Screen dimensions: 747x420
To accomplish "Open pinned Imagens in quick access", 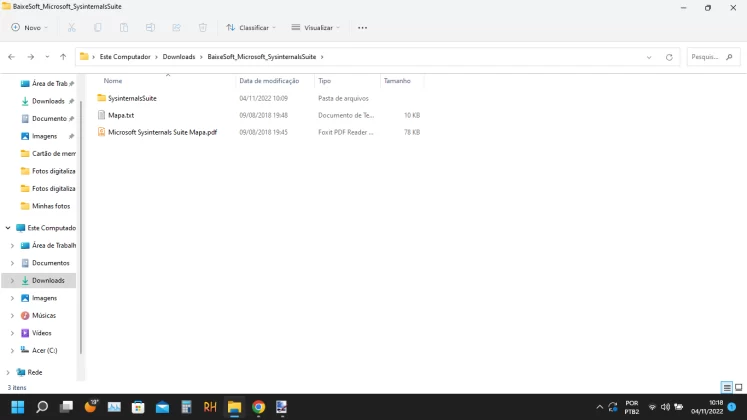I will tap(44, 136).
